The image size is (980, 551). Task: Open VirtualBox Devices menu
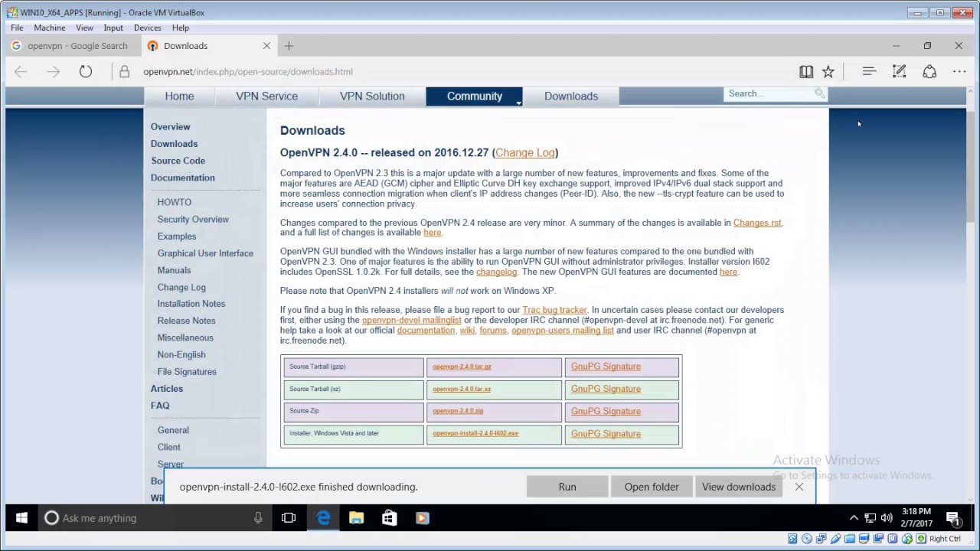pos(148,28)
